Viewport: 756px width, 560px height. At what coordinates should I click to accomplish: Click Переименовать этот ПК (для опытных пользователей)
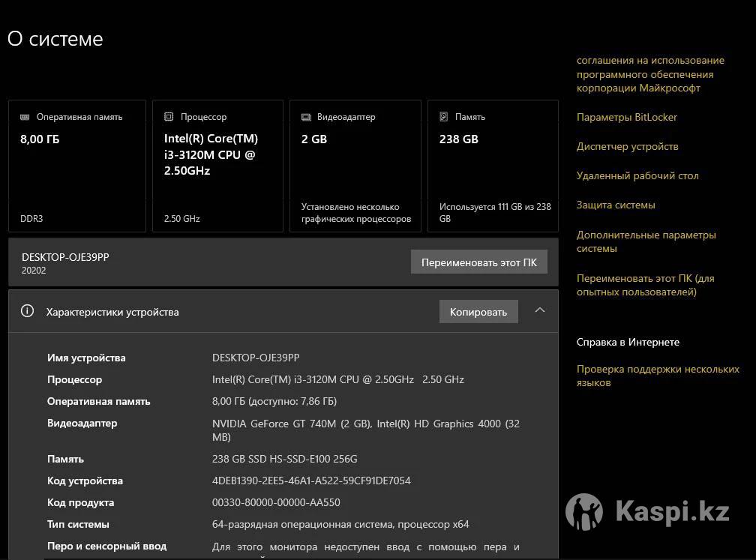pyautogui.click(x=645, y=285)
